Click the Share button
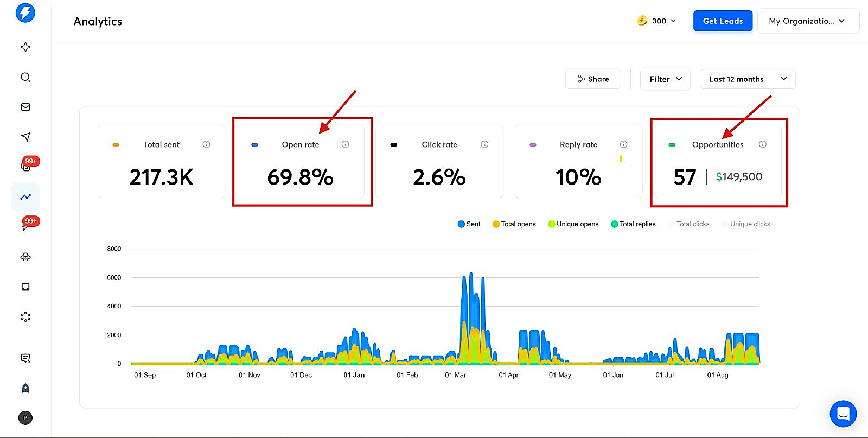This screenshot has height=438, width=868. (x=593, y=79)
